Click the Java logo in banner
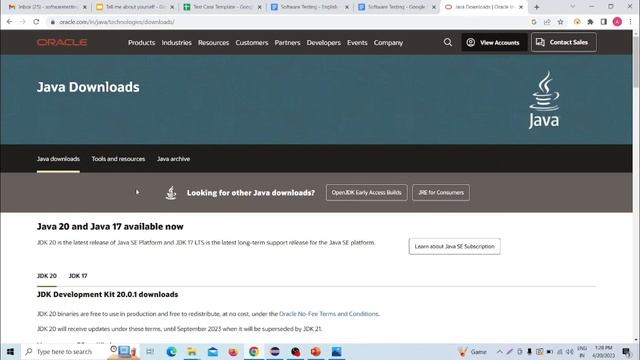Image resolution: width=640 pixels, height=360 pixels. pyautogui.click(x=544, y=100)
